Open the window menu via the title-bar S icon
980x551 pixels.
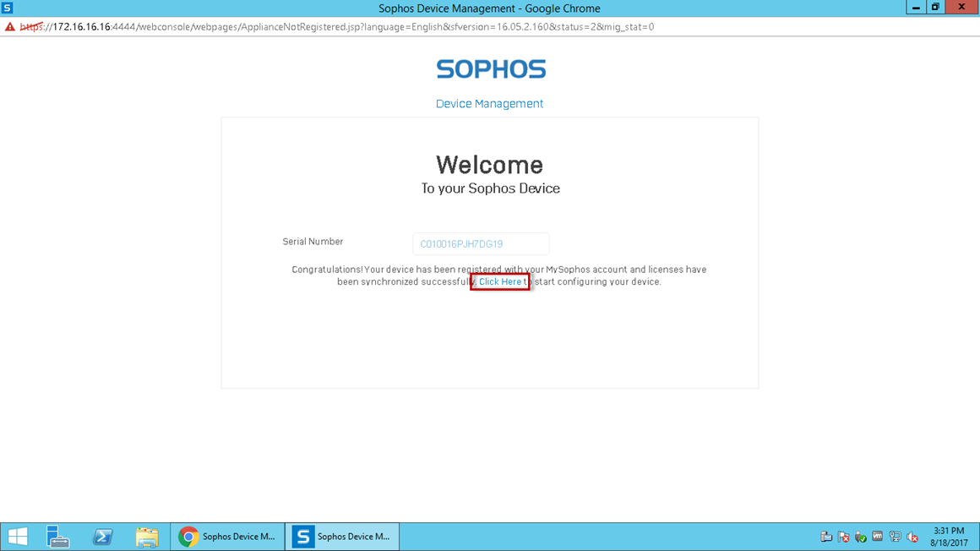tap(8, 8)
